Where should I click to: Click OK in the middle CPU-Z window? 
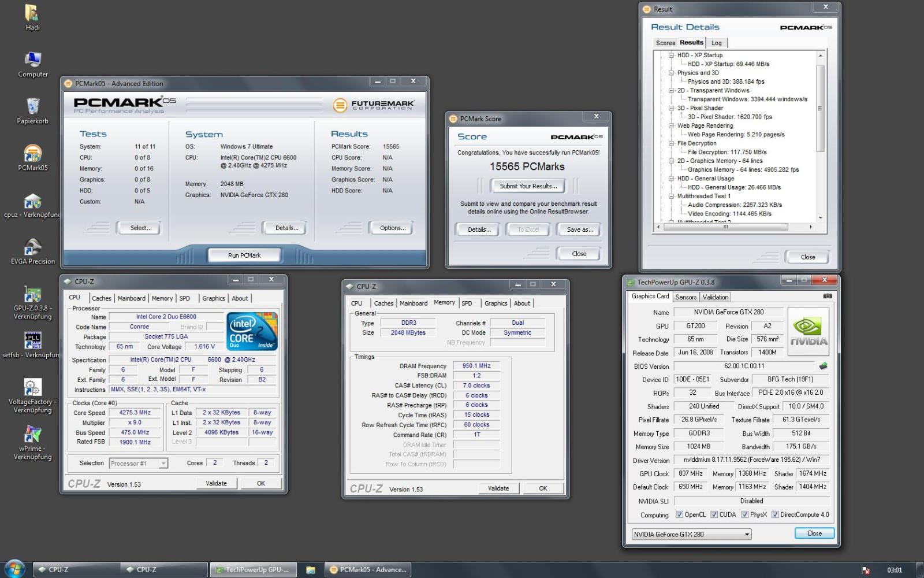coord(543,488)
